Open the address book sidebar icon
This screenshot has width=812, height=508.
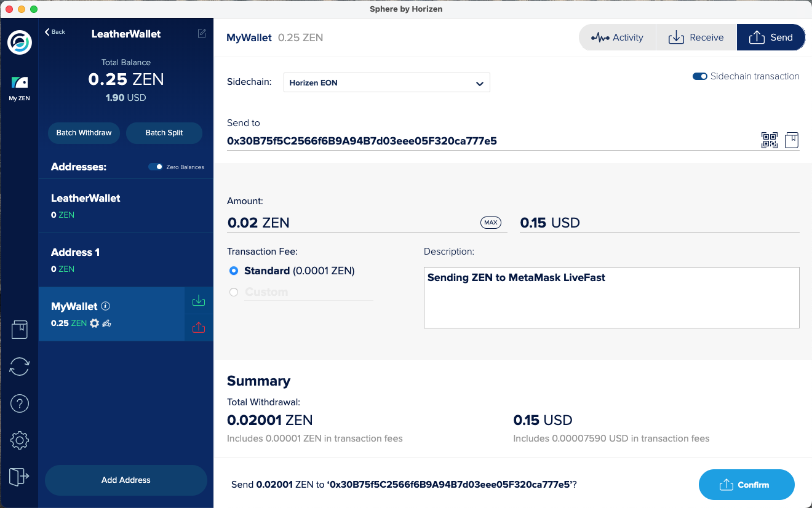tap(19, 330)
